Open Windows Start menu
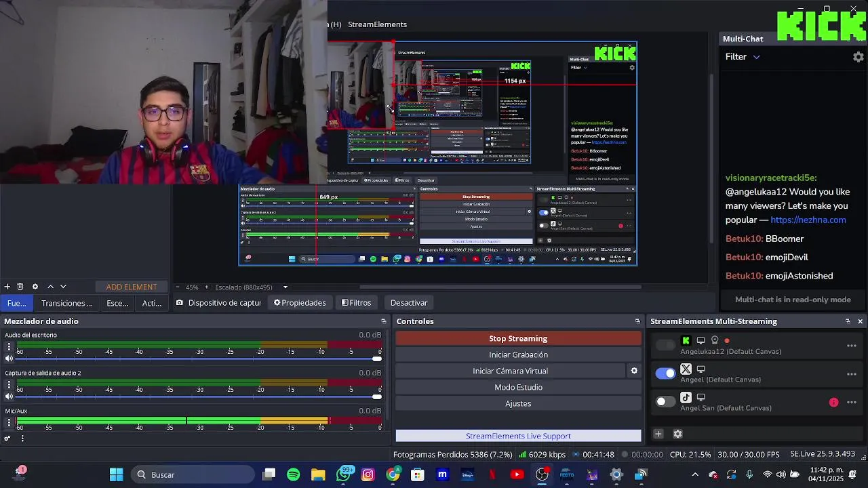868x488 pixels. click(x=116, y=474)
